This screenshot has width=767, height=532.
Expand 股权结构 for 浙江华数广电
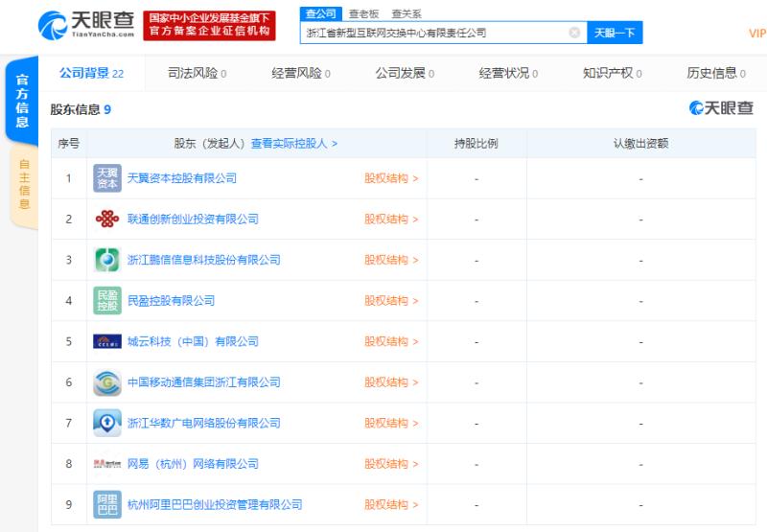[x=391, y=423]
